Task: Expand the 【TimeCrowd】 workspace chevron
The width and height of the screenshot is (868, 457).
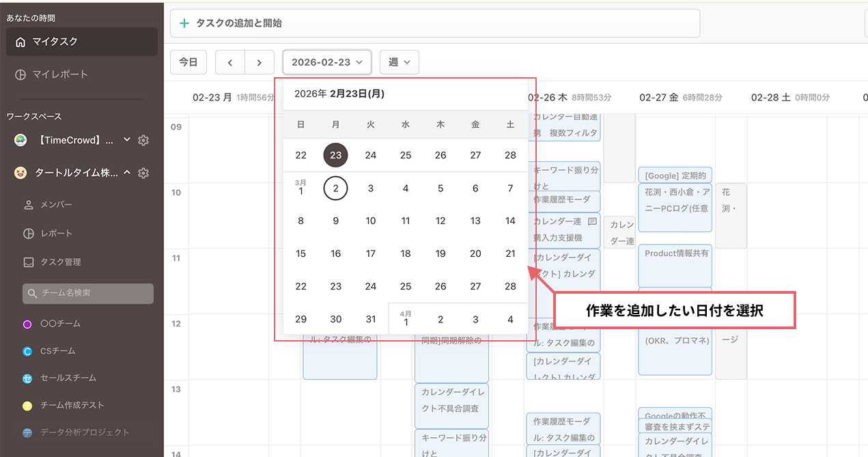Action: (126, 140)
